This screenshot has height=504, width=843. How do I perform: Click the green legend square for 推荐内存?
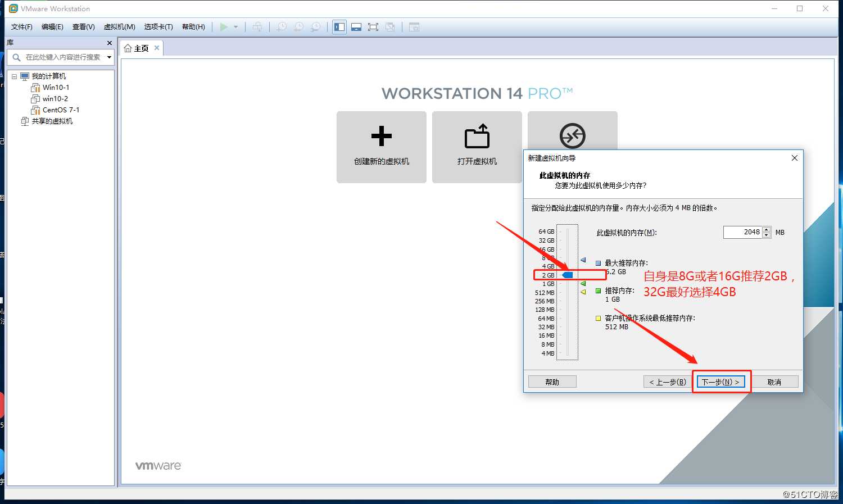(x=599, y=290)
